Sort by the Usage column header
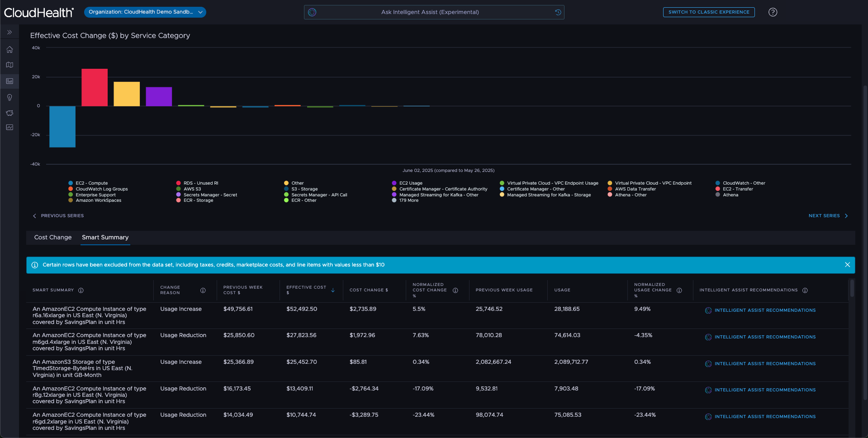This screenshot has width=868, height=438. [x=562, y=290]
